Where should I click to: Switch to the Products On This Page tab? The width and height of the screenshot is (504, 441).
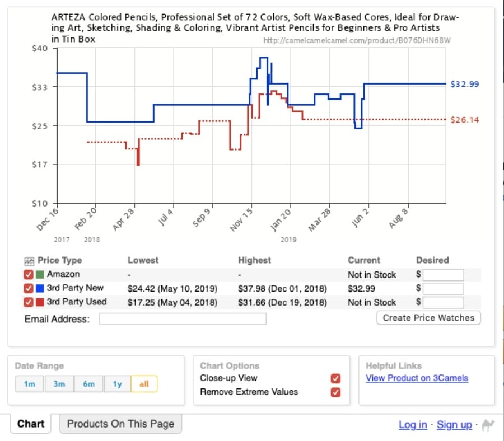click(x=120, y=424)
